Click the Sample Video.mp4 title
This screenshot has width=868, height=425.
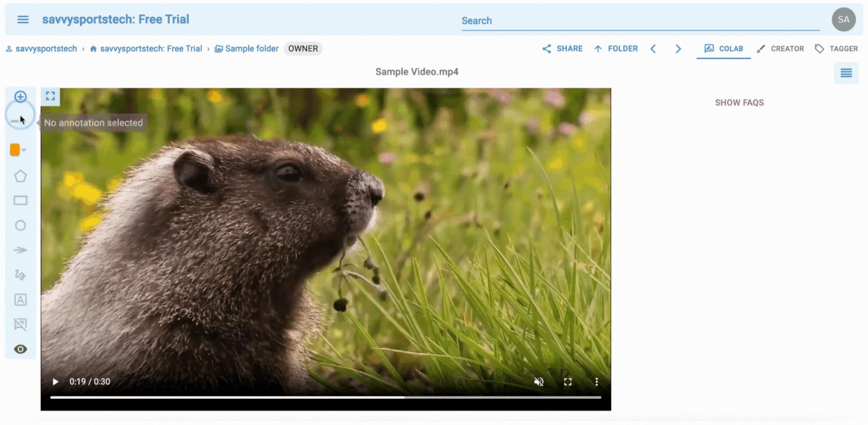pyautogui.click(x=417, y=72)
